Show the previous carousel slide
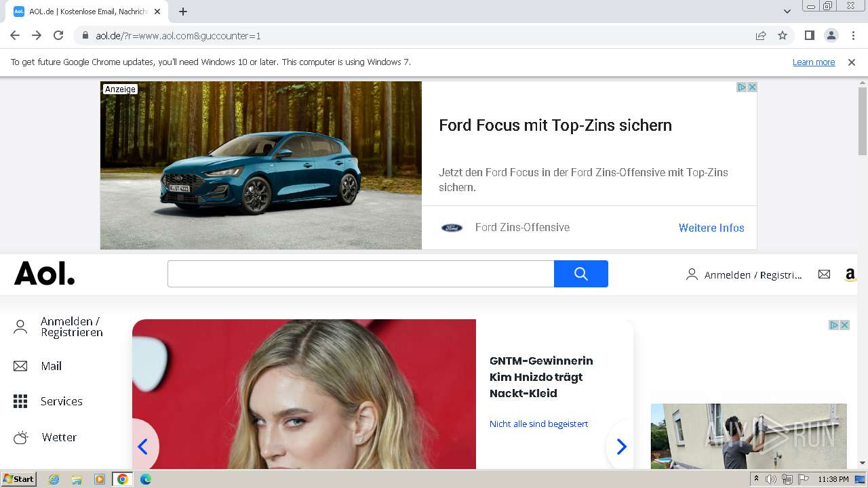 click(x=143, y=447)
